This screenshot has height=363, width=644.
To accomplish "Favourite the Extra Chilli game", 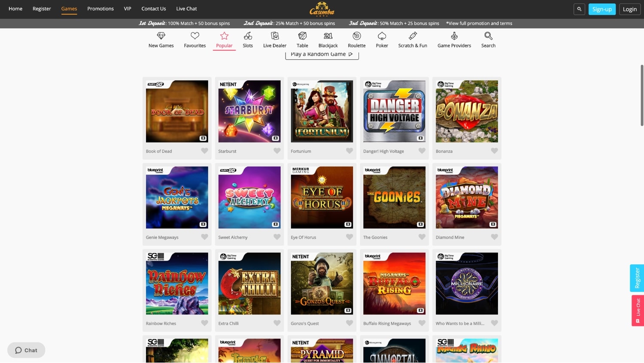I will pyautogui.click(x=277, y=323).
